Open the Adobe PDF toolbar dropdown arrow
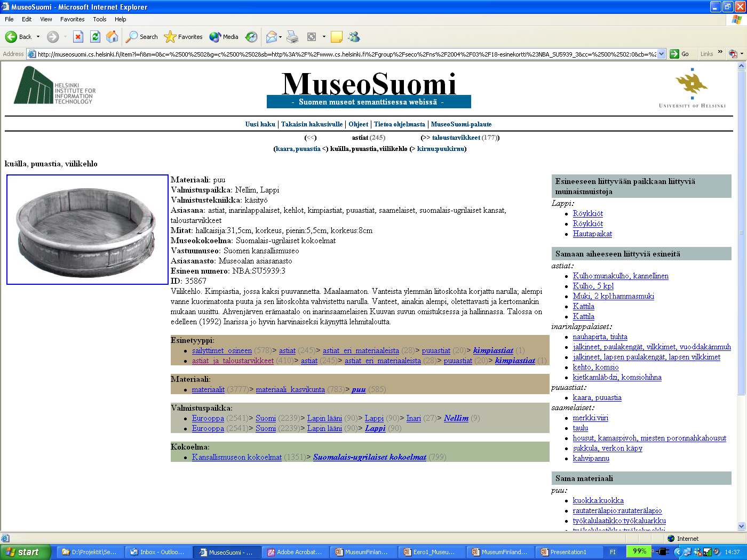The width and height of the screenshot is (747, 560). 741,54
